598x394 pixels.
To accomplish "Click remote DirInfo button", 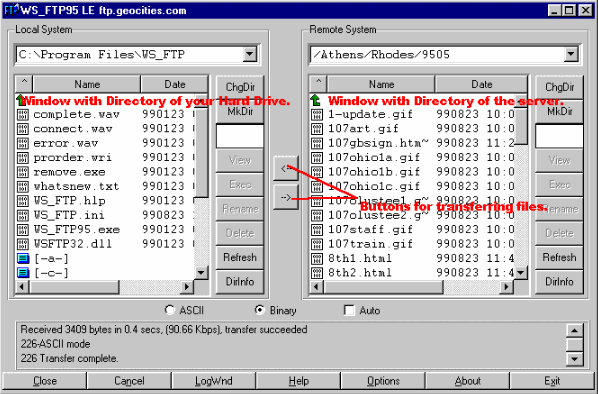I will pos(559,281).
